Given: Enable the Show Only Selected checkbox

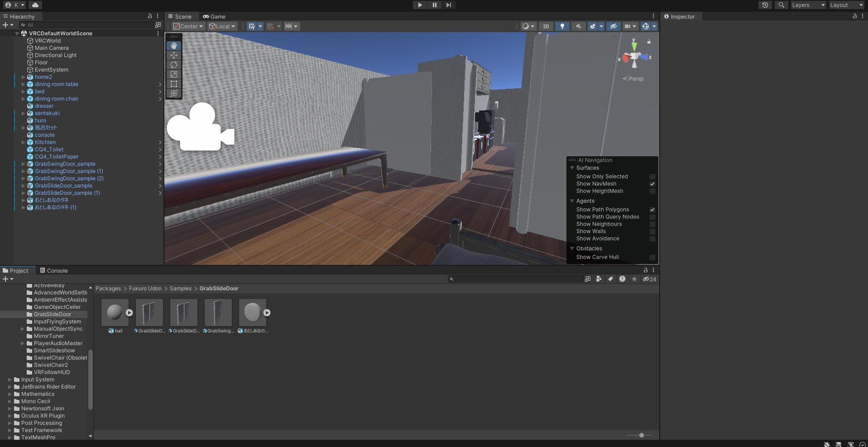Looking at the screenshot, I should coord(652,177).
